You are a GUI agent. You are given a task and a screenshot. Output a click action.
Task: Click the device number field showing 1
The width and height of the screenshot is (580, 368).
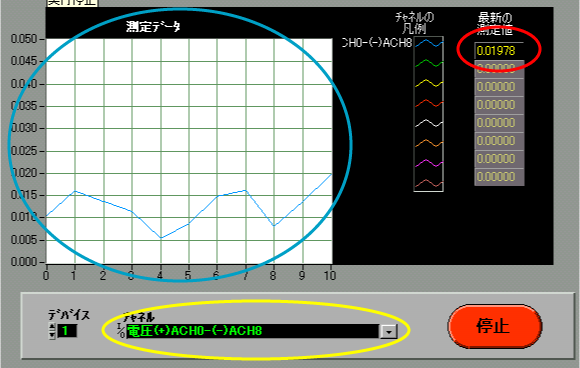point(67,331)
